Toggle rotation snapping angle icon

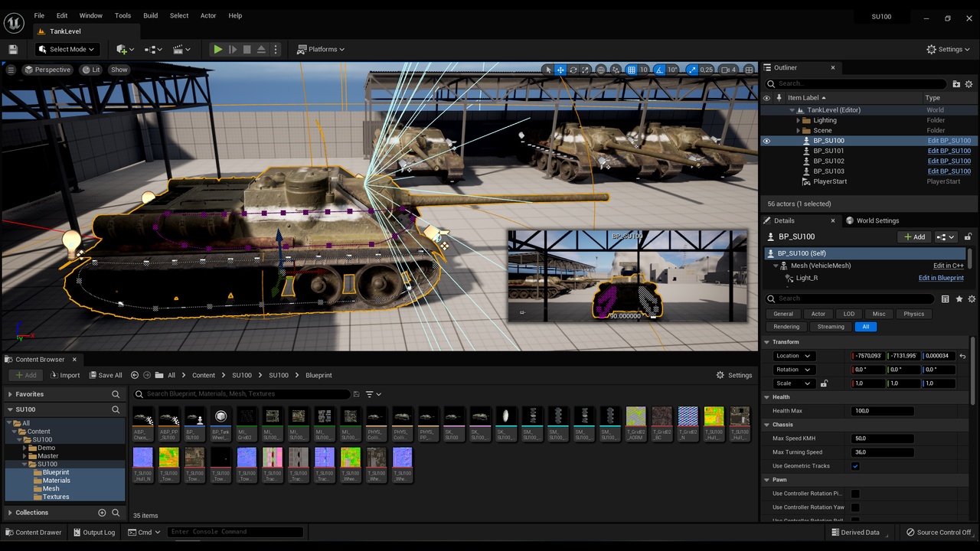(x=658, y=70)
